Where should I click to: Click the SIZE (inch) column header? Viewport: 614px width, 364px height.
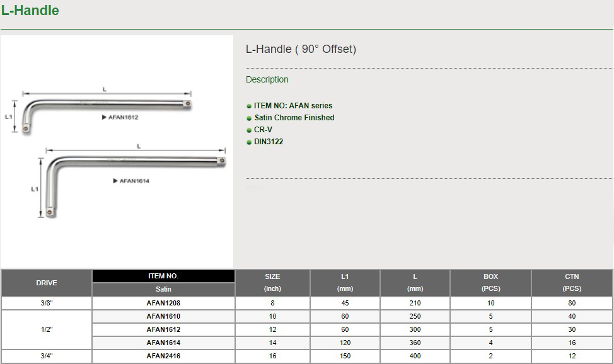coord(272,283)
